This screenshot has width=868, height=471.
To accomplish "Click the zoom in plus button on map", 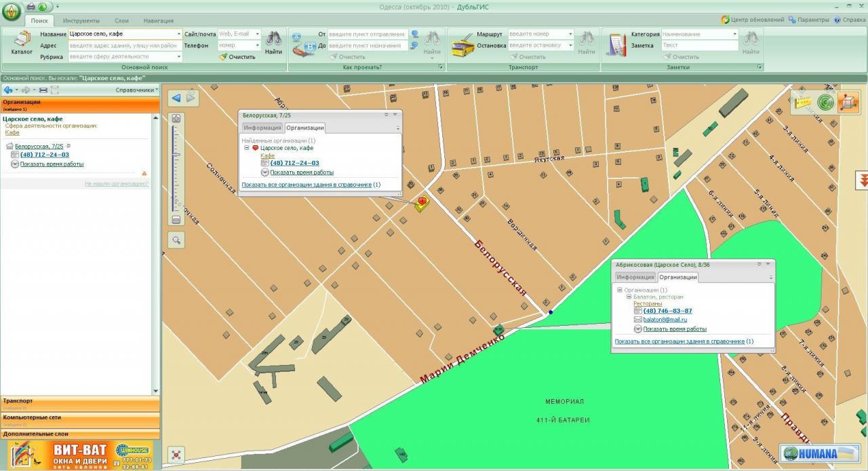I will click(176, 118).
